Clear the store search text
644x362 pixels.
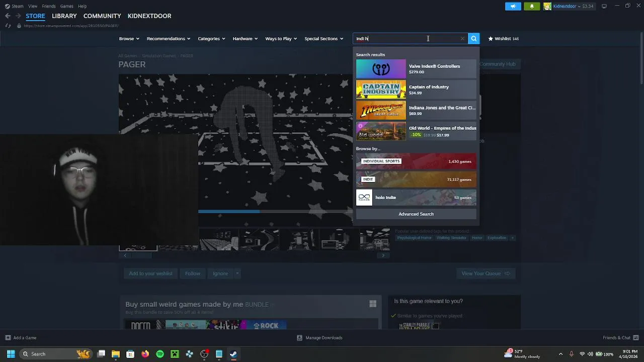coord(462,39)
